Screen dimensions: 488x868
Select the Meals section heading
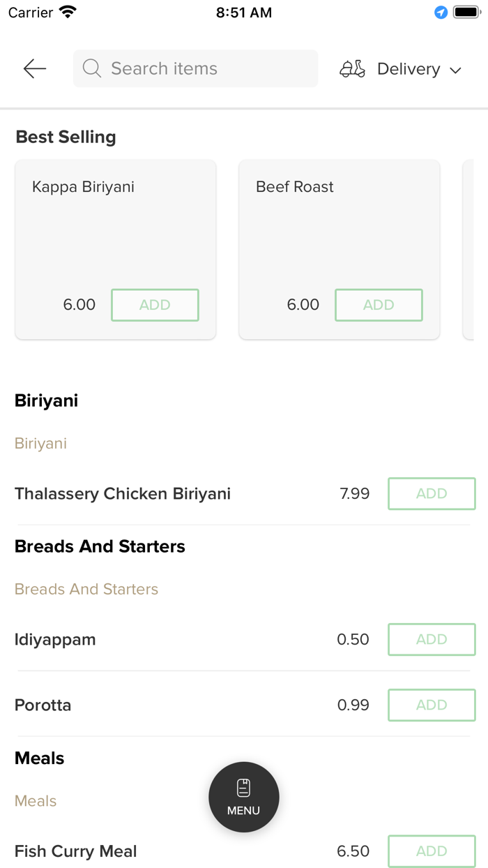[39, 758]
